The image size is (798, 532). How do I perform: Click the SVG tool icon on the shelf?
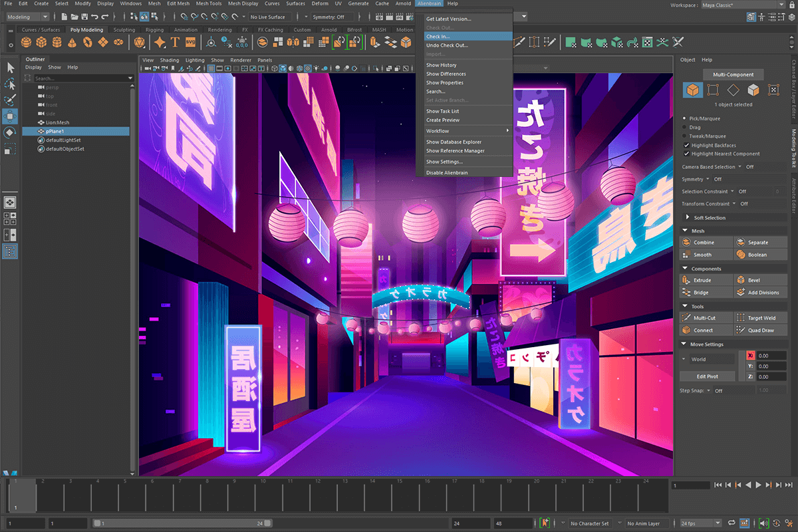[x=191, y=42]
